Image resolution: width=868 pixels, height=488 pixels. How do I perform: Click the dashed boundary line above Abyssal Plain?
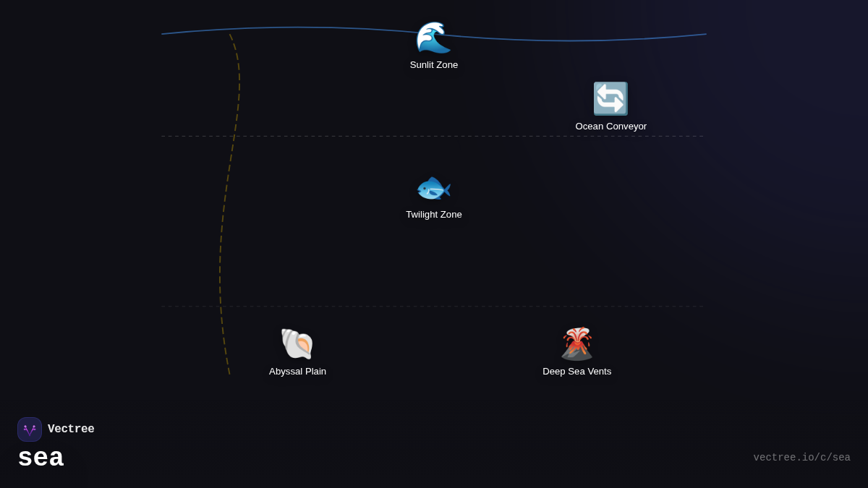pyautogui.click(x=434, y=306)
